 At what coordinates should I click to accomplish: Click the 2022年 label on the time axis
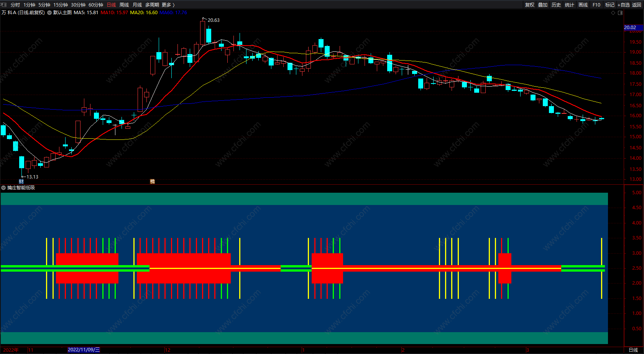(11, 350)
